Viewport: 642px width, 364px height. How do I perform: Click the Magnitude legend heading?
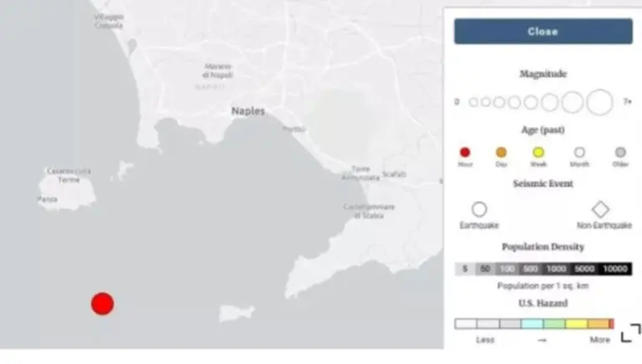pyautogui.click(x=543, y=74)
